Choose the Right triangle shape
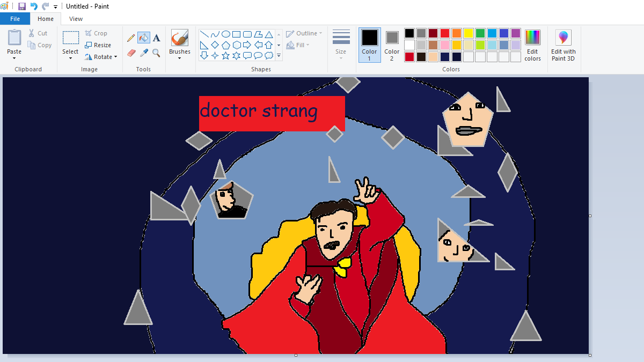This screenshot has width=644, height=362. (x=204, y=45)
